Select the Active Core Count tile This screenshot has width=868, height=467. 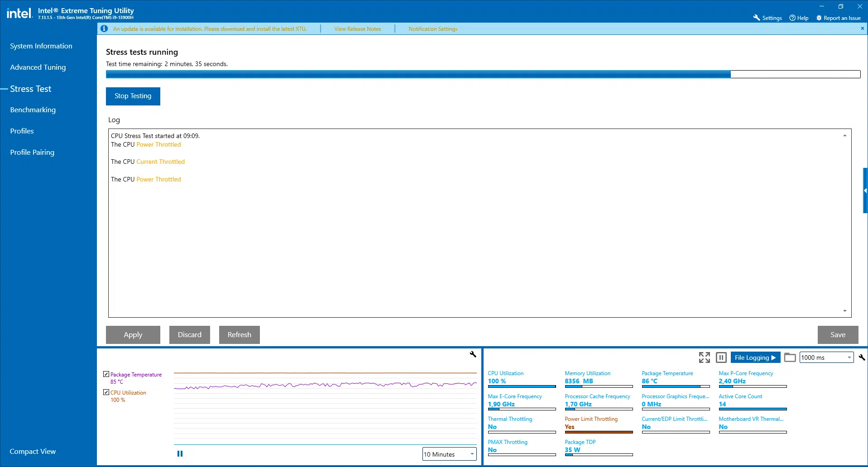(x=753, y=403)
